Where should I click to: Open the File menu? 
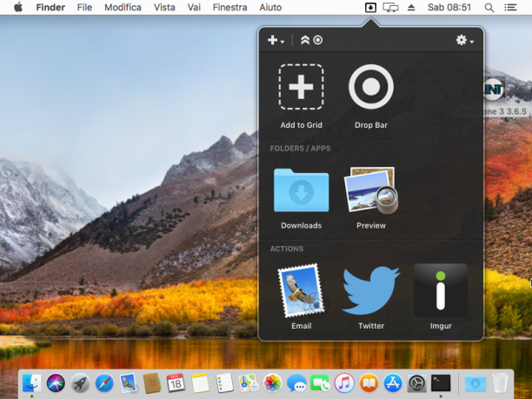click(84, 7)
